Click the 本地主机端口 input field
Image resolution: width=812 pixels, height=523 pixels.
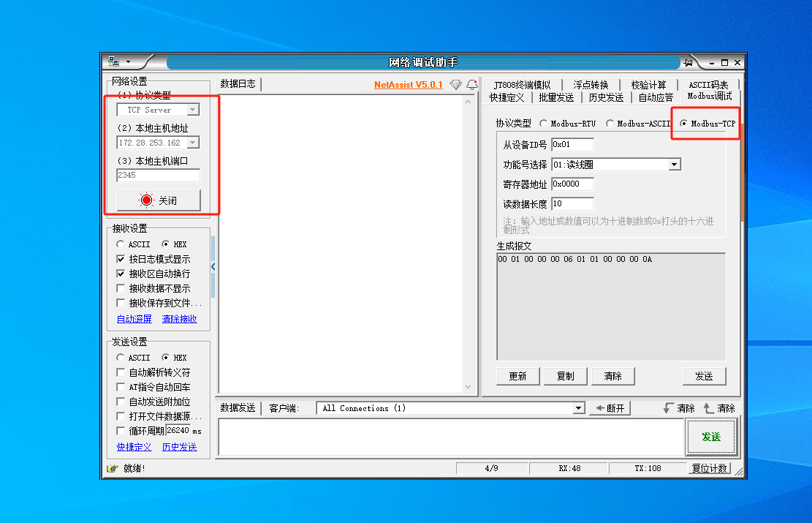click(x=159, y=176)
